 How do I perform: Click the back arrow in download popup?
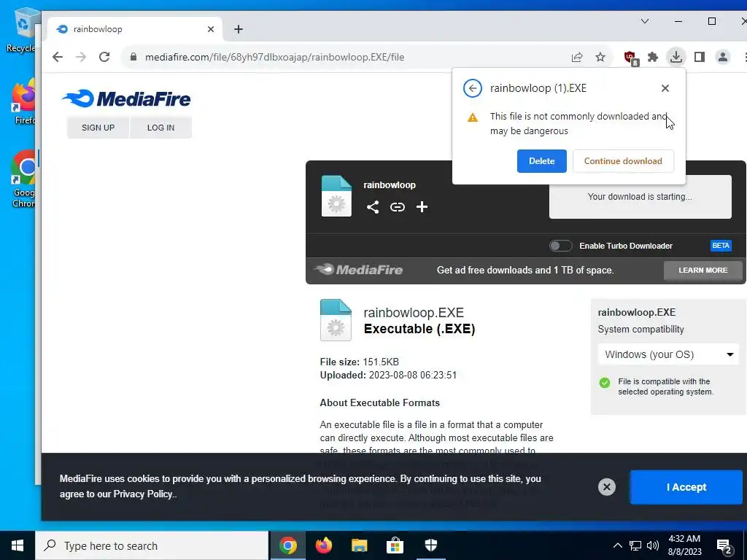pos(473,88)
